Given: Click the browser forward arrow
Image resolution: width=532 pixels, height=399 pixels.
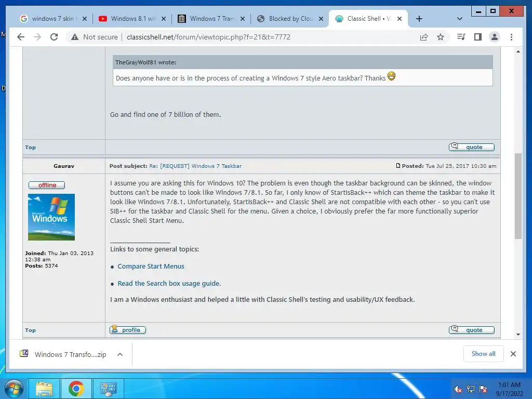Looking at the screenshot, I should coord(37,37).
